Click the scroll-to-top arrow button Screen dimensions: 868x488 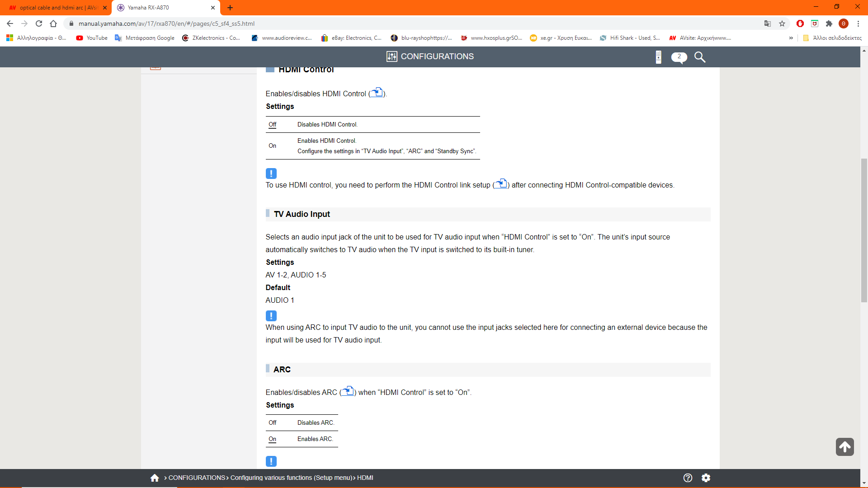click(x=844, y=447)
